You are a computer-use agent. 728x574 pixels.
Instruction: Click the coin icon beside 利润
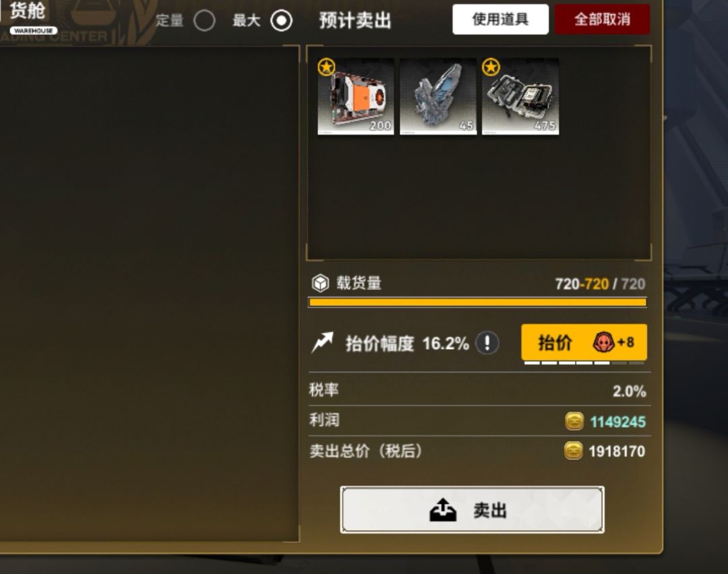[x=574, y=421]
